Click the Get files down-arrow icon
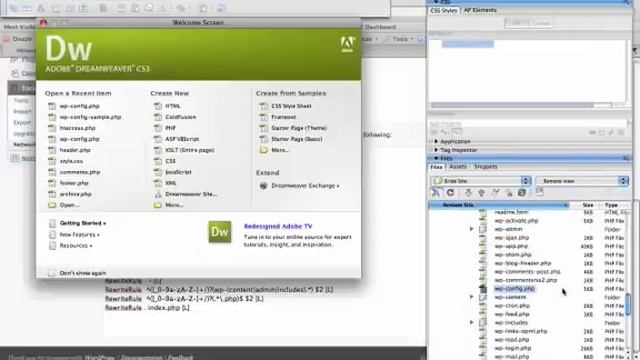The width and height of the screenshot is (640, 360). pos(468,193)
